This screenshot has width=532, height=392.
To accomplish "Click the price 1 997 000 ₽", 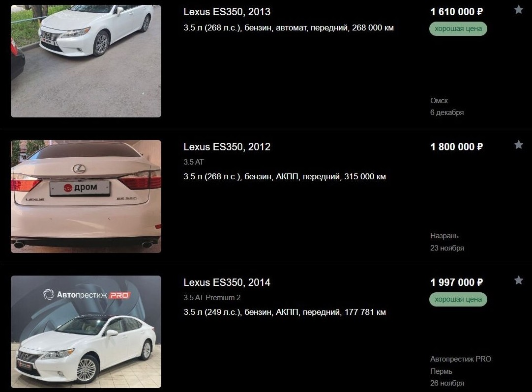I will 456,282.
